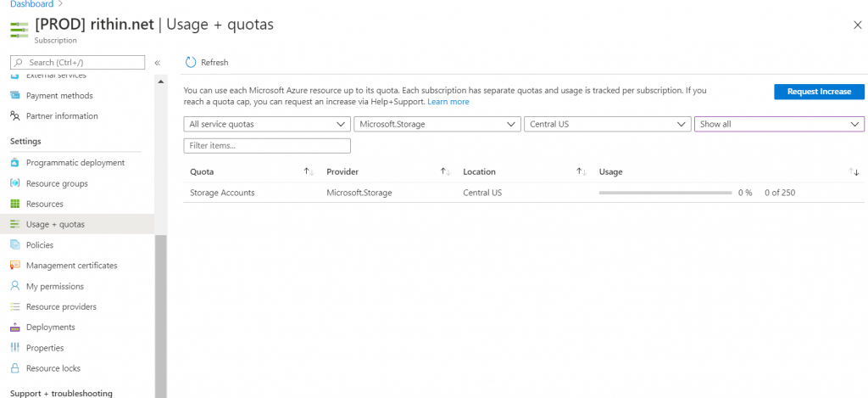
Task: Open the Show all filter dropdown
Action: click(x=778, y=124)
